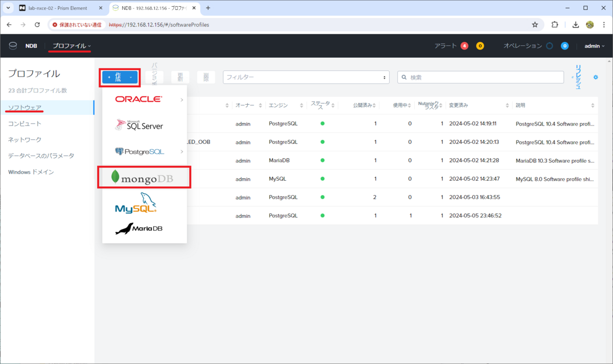Screen dimensions: 613x364
Task: Choose Microsoft SQL Server engine option
Action: coord(138,125)
